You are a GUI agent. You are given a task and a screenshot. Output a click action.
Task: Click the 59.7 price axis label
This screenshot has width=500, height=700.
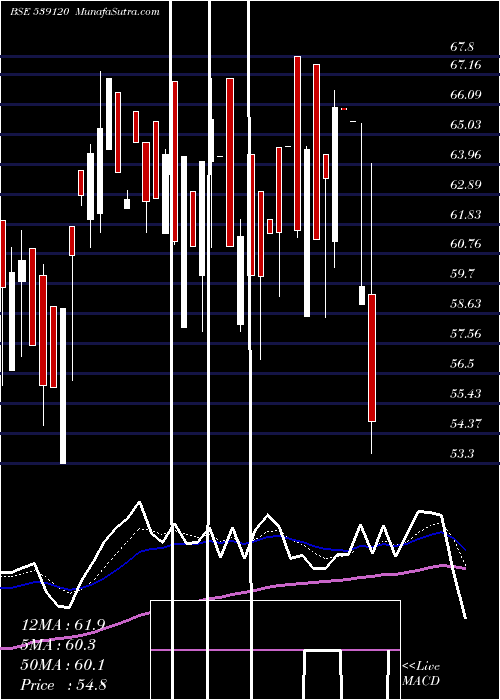[462, 274]
